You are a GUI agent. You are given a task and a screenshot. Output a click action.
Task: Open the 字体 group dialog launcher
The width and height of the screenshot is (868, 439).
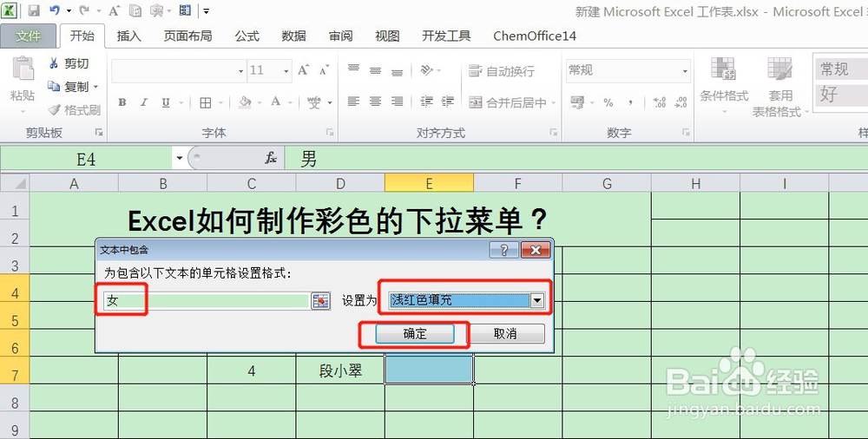point(330,133)
